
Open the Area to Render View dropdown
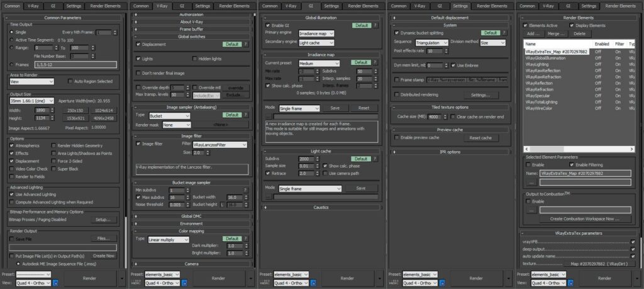[x=31, y=81]
